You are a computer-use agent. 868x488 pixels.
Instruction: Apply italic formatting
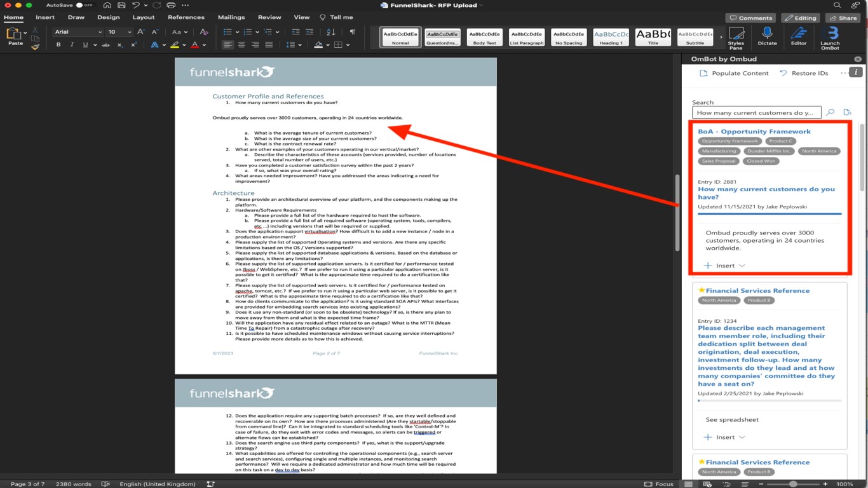(x=72, y=45)
